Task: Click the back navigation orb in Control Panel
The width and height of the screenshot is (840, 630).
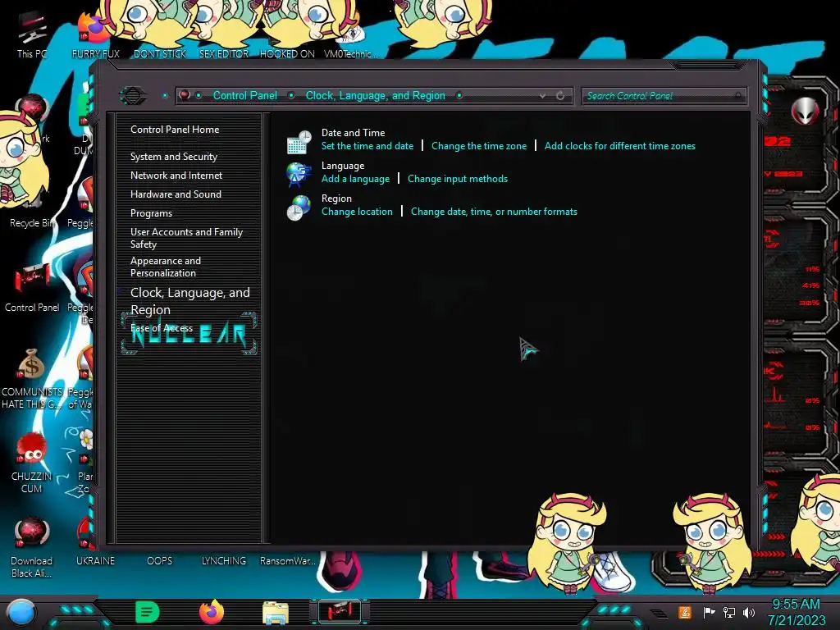Action: [x=132, y=96]
